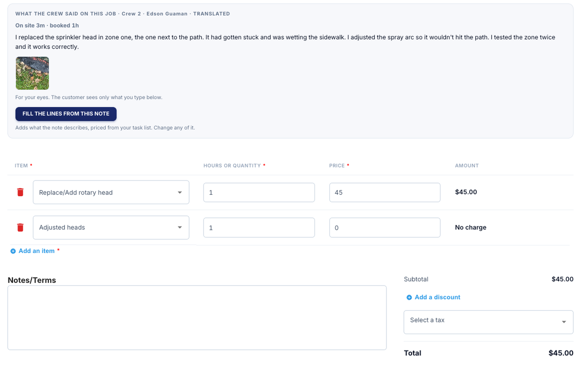Click Fill the lines from this note

66,114
